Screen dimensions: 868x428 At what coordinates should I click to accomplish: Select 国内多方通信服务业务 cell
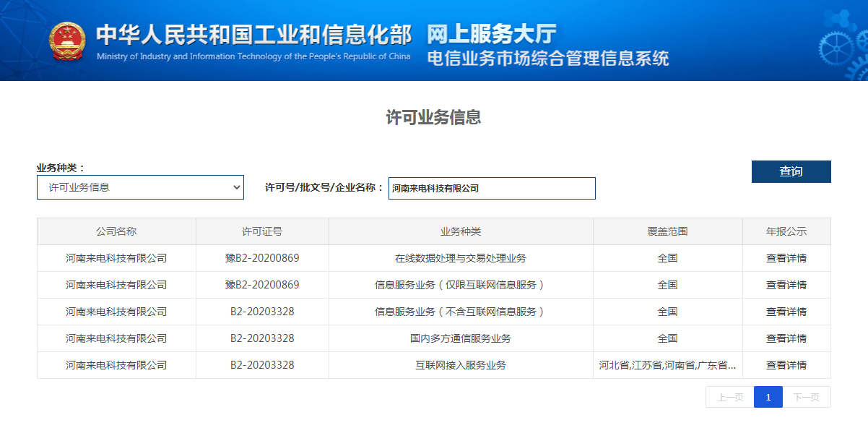(461, 338)
